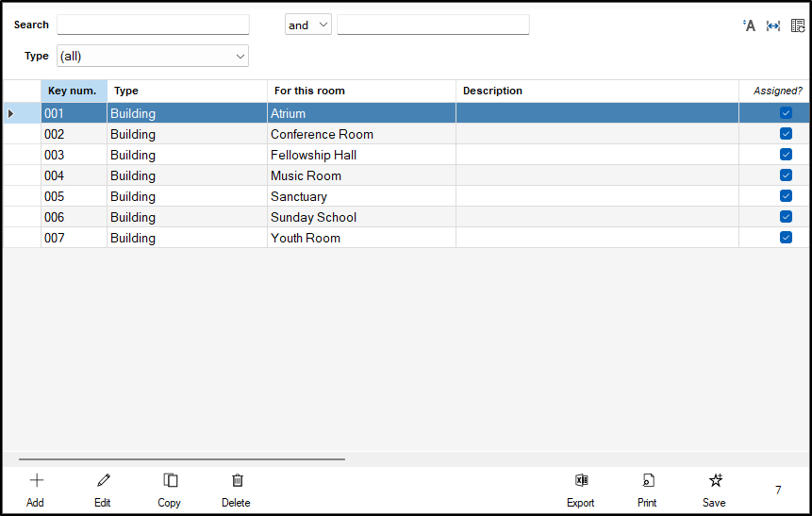812x516 pixels.
Task: Click the first Search text field
Action: click(x=153, y=25)
